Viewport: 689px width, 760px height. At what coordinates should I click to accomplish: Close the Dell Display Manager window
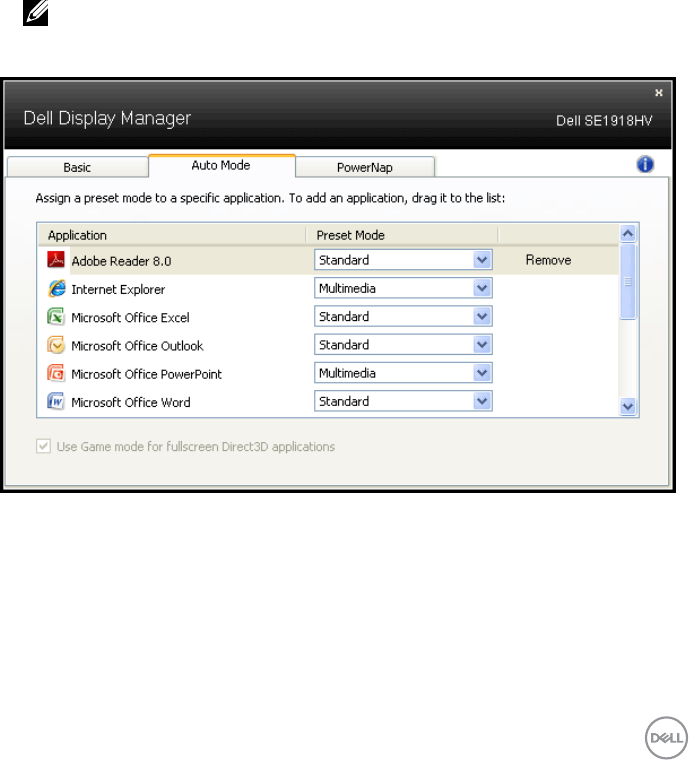tap(658, 93)
